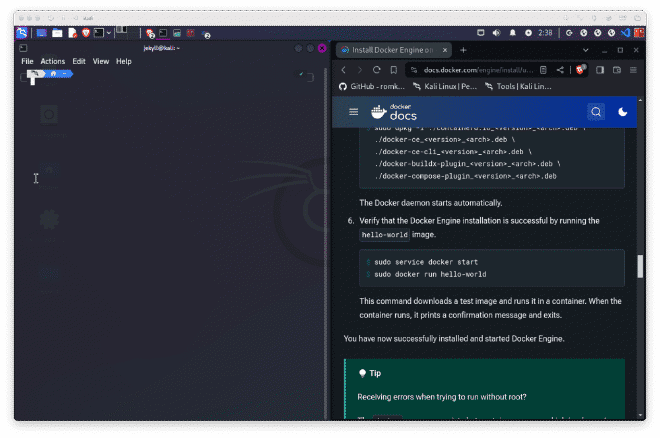Toggle the browser sidebar panel
The width and height of the screenshot is (660, 438).
tap(600, 70)
